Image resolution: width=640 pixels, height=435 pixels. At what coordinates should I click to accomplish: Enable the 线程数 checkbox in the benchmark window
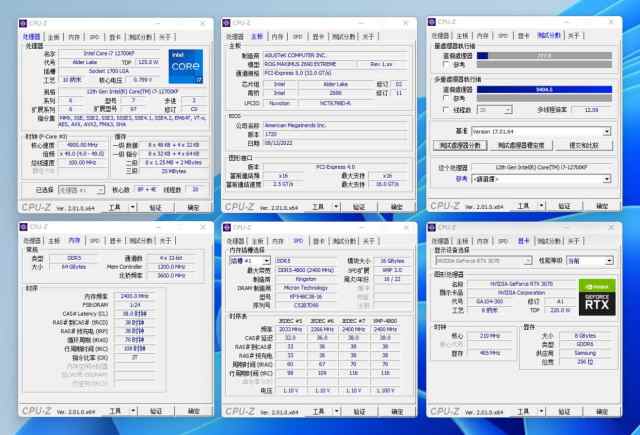pyautogui.click(x=446, y=109)
